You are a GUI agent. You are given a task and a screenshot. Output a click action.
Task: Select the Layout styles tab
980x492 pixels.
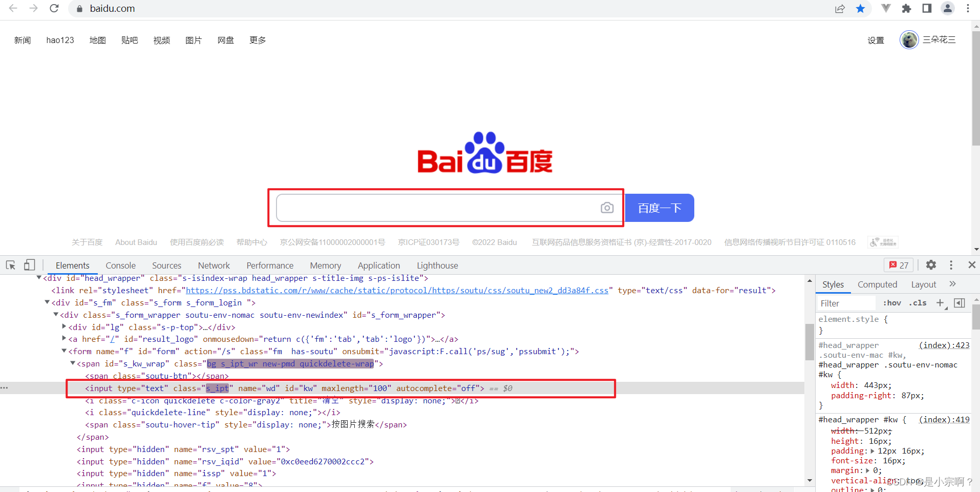(924, 284)
